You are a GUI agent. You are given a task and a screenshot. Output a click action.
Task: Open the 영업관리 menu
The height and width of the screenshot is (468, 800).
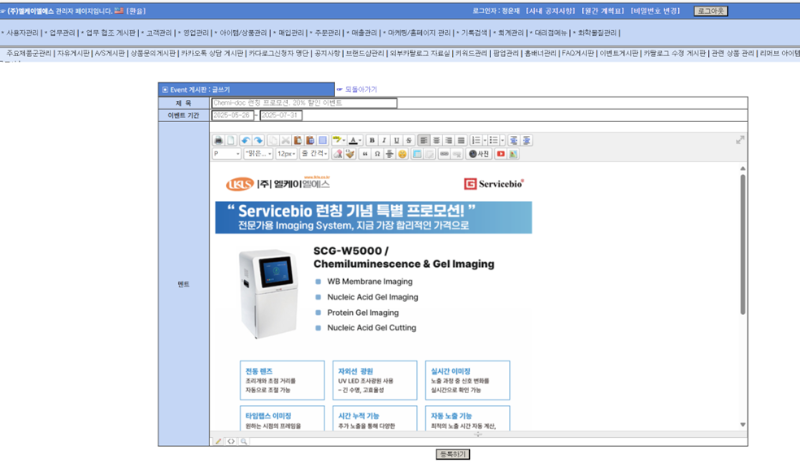(x=196, y=33)
